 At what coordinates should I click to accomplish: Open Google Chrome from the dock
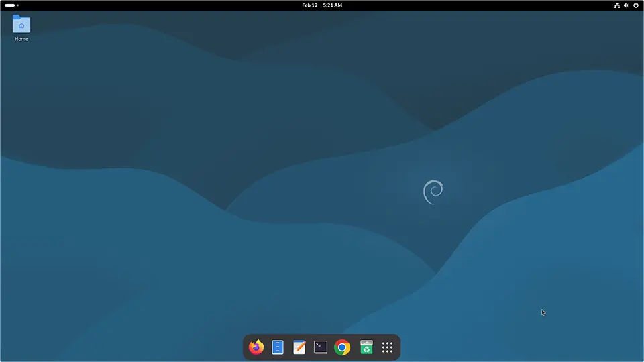tap(342, 347)
